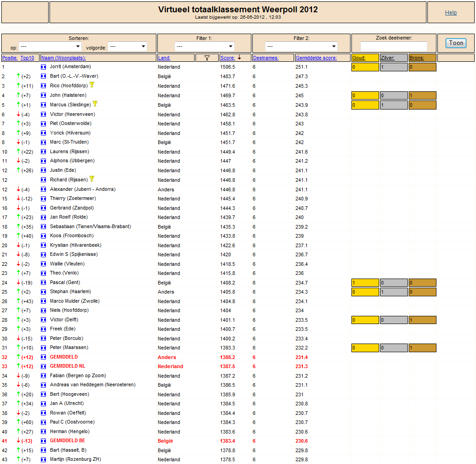Viewport: 476px width, 464px height.
Task: Click the blue icon next to Koos (Froombosch)
Action: [43, 236]
